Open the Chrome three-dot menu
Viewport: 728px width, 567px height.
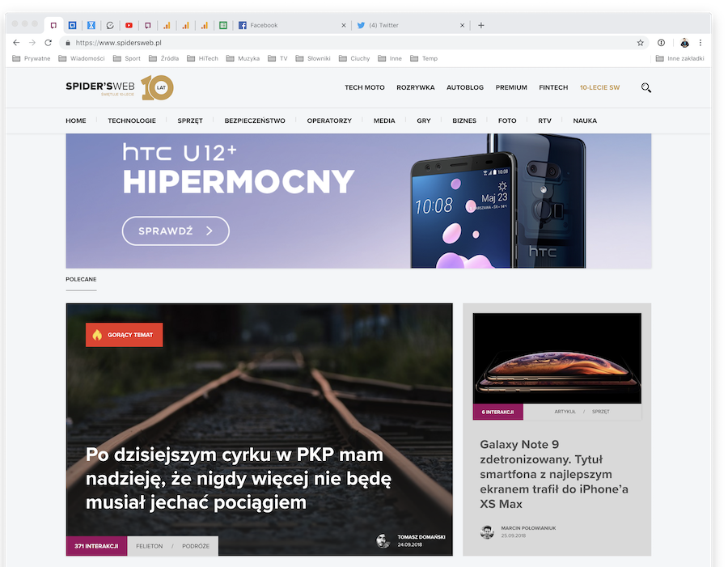pyautogui.click(x=700, y=43)
